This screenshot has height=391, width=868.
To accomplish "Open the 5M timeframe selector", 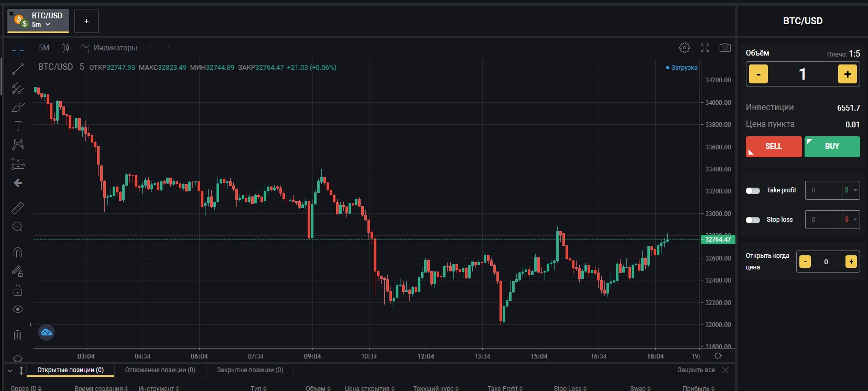I will [x=44, y=48].
